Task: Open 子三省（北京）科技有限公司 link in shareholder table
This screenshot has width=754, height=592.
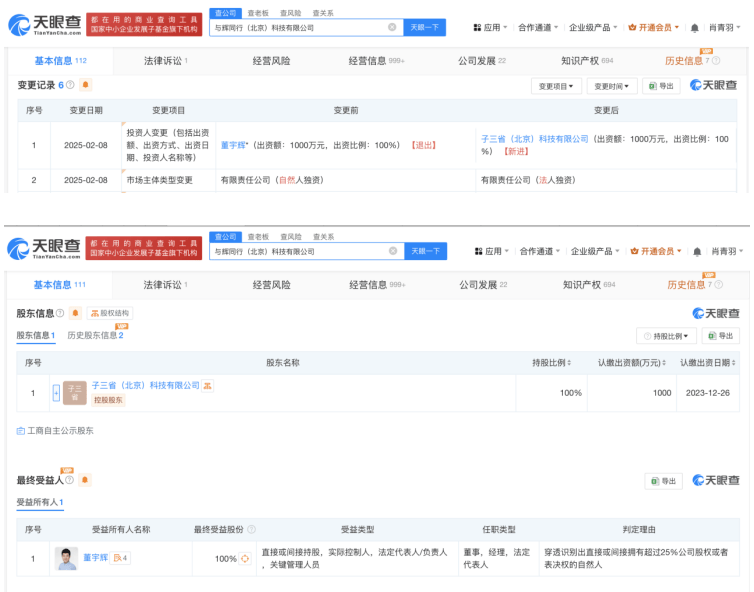Action: click(146, 385)
